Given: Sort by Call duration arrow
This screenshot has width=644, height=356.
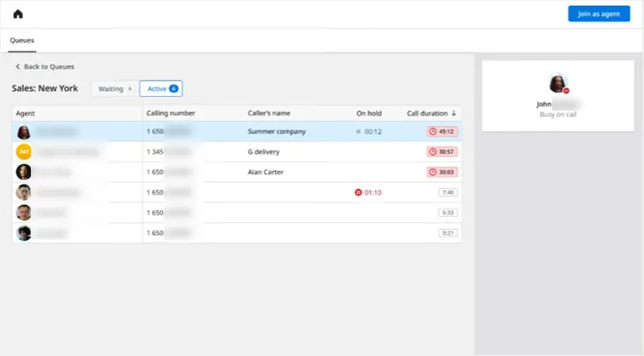Looking at the screenshot, I should pos(454,113).
